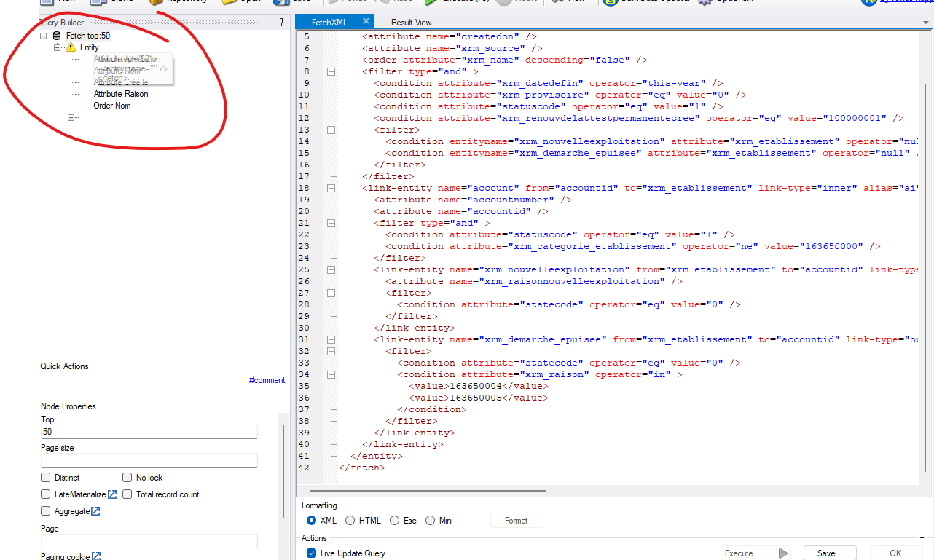Enable the Distinct checkbox

point(46,477)
